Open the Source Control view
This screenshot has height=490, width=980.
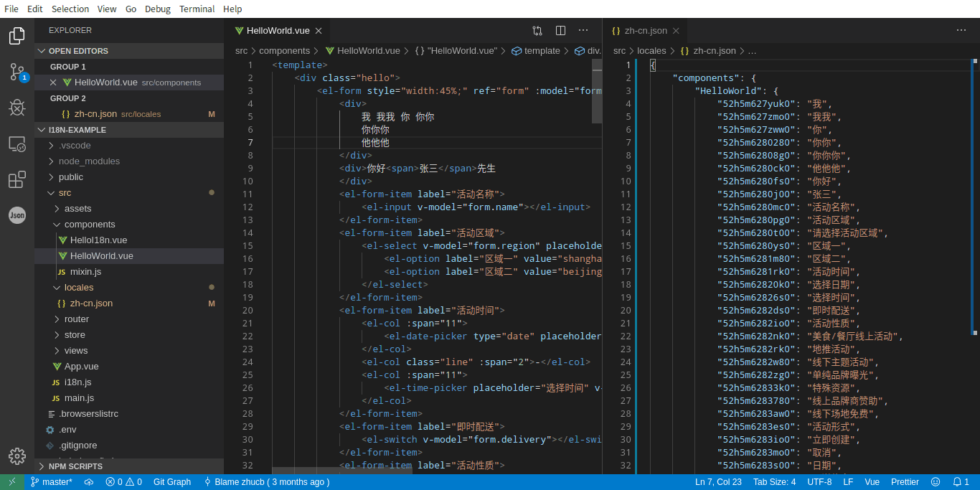(x=17, y=72)
